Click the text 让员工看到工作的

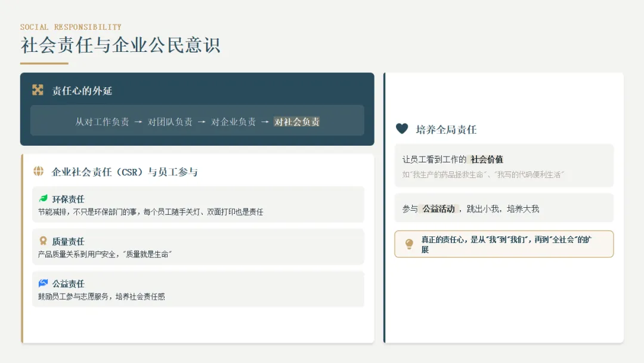click(434, 159)
